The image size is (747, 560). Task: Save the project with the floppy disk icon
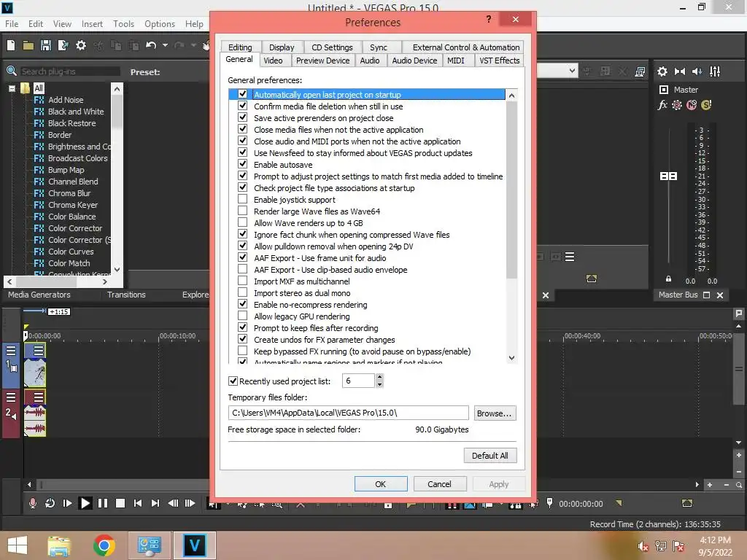coord(46,45)
